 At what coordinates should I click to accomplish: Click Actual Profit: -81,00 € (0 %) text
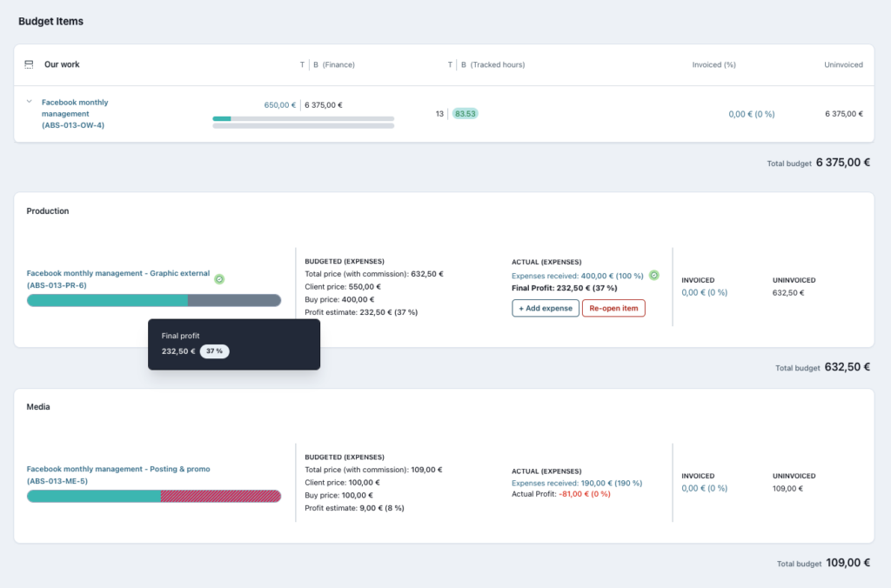point(561,494)
